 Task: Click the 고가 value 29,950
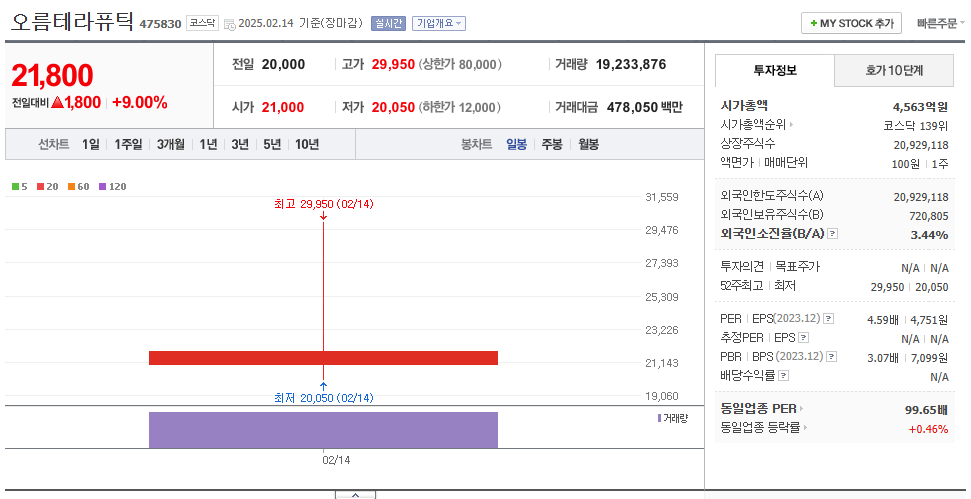(393, 64)
